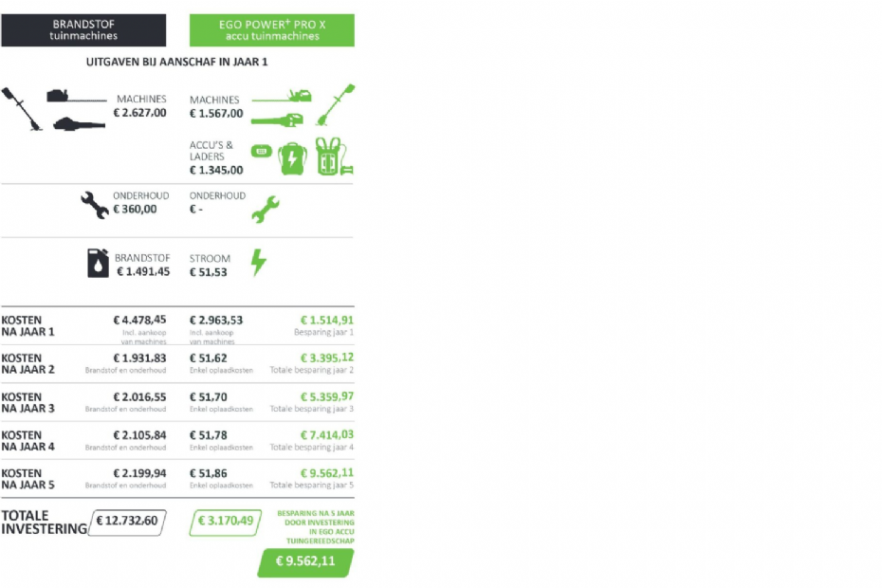The height and width of the screenshot is (588, 882).
Task: Click the black fuel jerrycan icon
Action: point(99,263)
